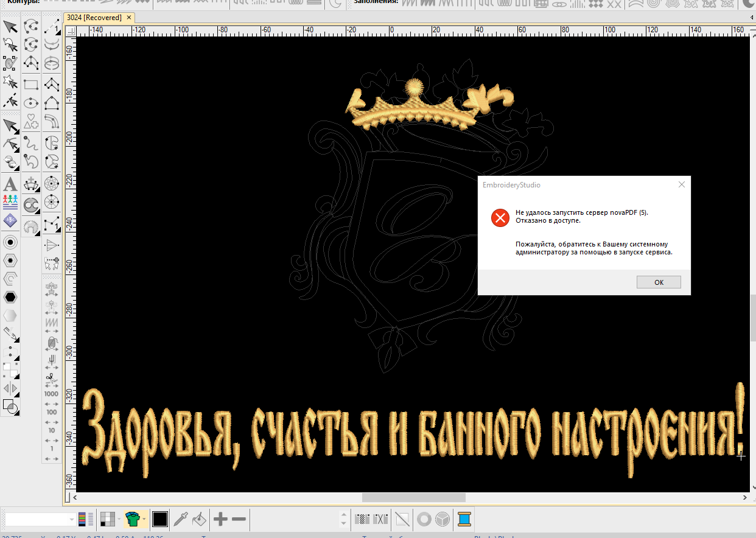The image size is (756, 538).
Task: Open the empty color combo box dropdown
Action: coord(72,519)
